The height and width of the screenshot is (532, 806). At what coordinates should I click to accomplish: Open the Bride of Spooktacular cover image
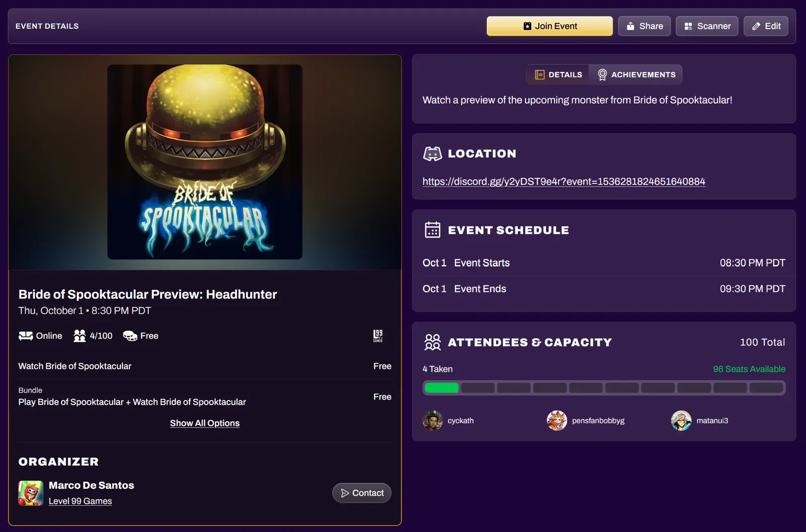pyautogui.click(x=205, y=162)
